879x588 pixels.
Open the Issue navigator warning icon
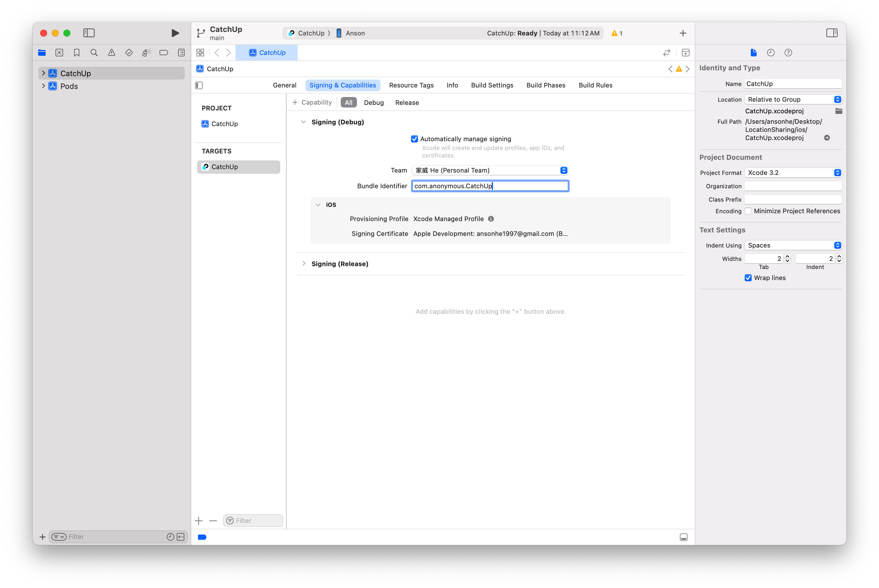[111, 53]
